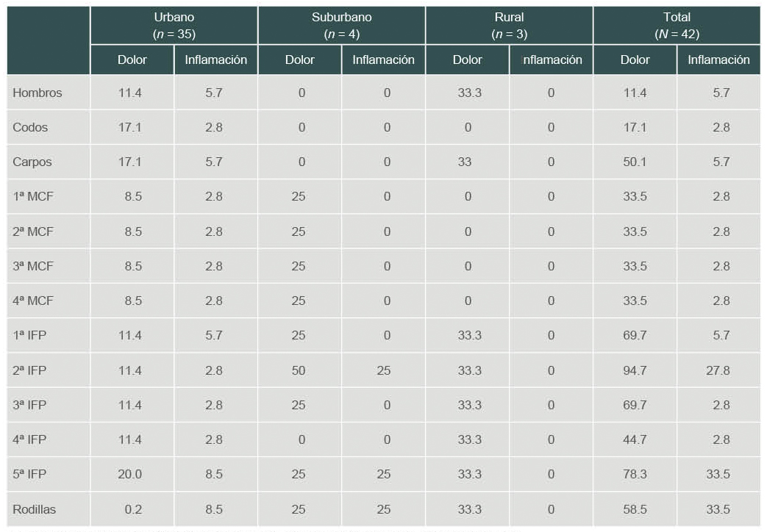
Task: Select the Rodillas row label
Action: 34,509
